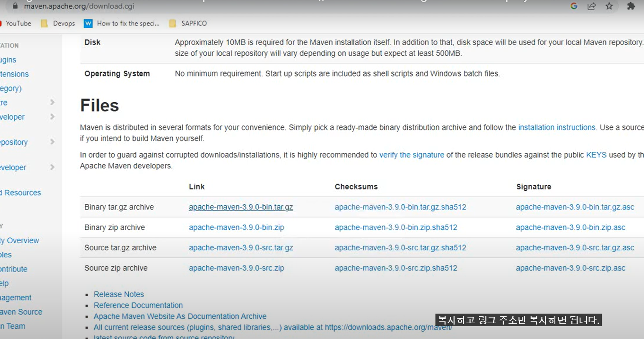Download apache-maven-3.9.0-src.tar.gz
644x339 pixels.
[241, 248]
